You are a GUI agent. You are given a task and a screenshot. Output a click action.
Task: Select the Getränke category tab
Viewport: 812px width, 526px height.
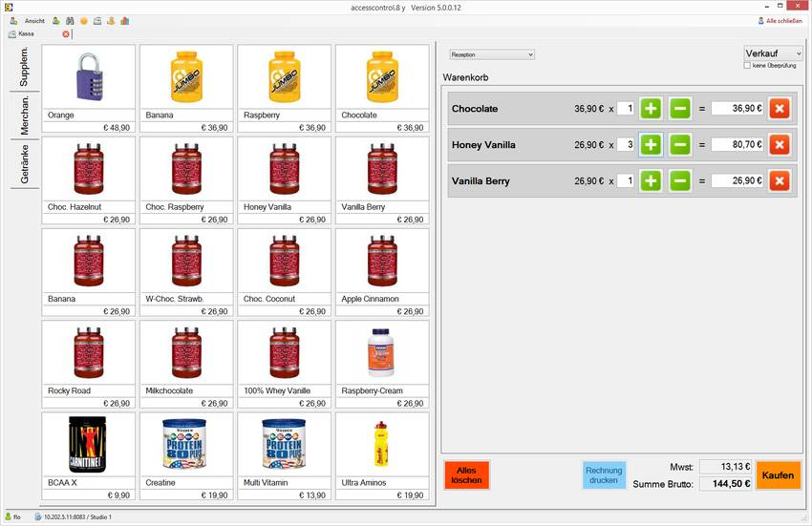24,163
